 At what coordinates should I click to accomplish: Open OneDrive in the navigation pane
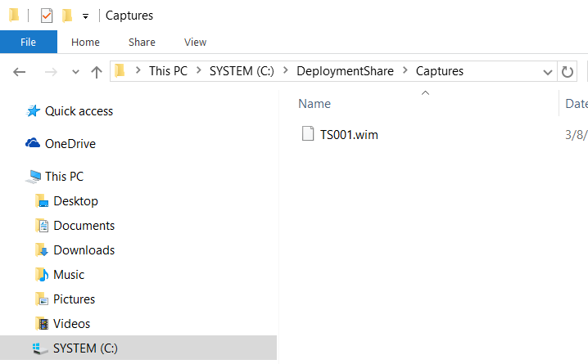(70, 144)
